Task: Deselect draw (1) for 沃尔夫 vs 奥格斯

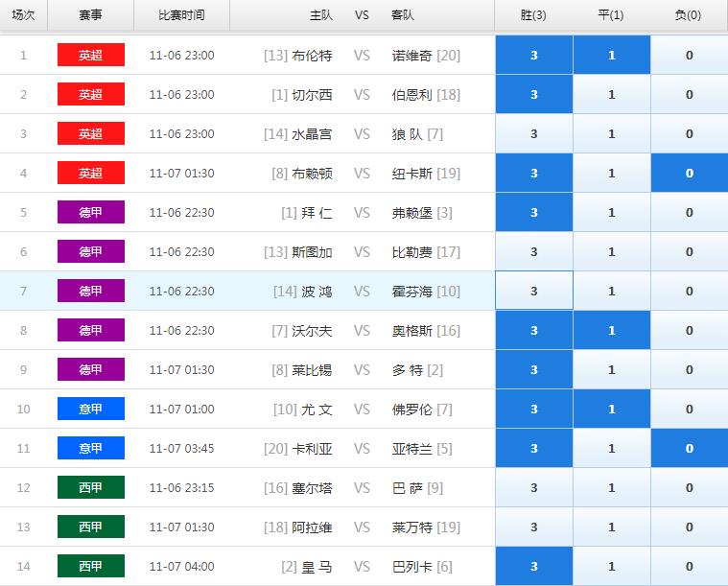Action: (612, 331)
